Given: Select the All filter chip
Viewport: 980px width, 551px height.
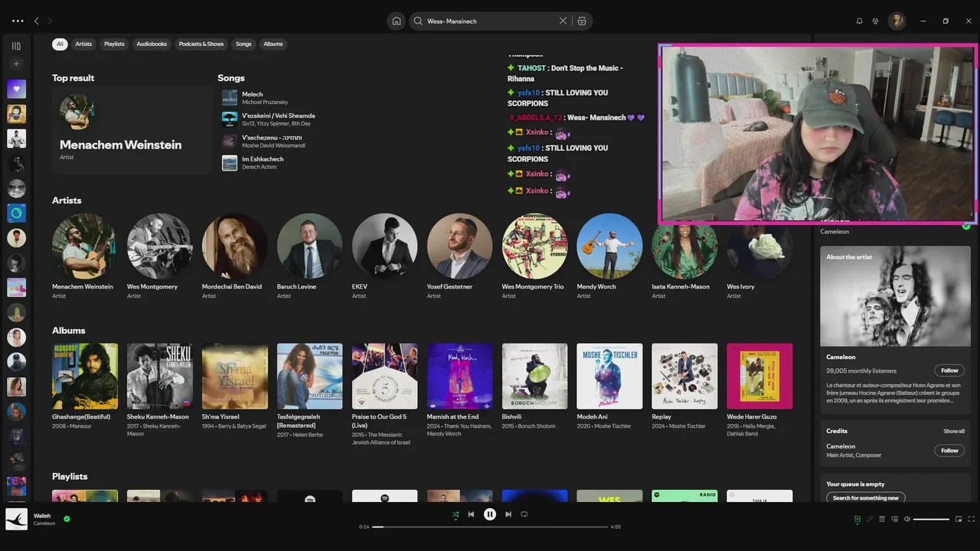Looking at the screenshot, I should (60, 44).
